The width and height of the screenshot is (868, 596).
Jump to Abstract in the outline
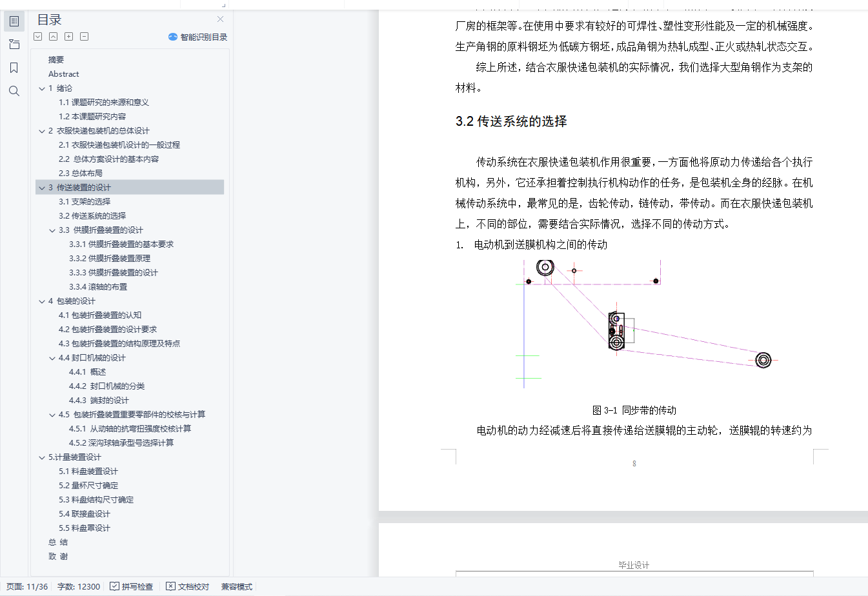click(x=63, y=74)
